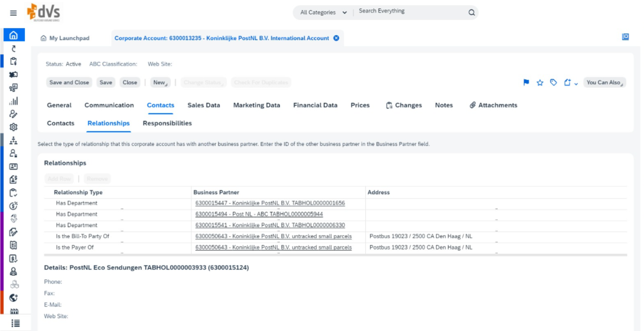Click the bulleted list icon at sidebar bottom
The height and width of the screenshot is (331, 644).
point(15,323)
